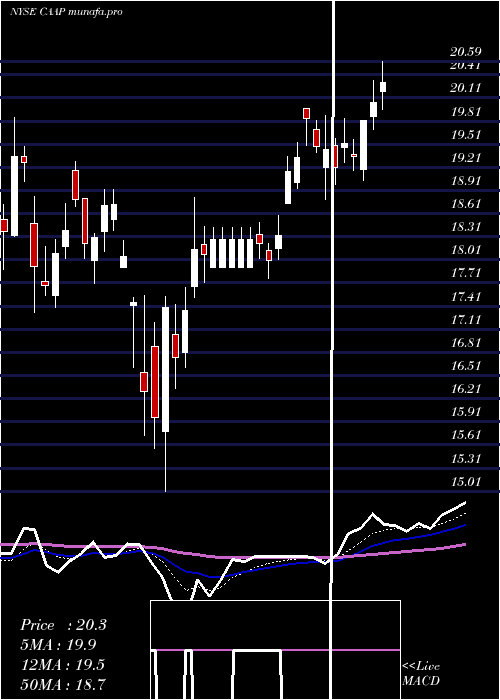Click the 17.71 price axis label

(x=466, y=273)
